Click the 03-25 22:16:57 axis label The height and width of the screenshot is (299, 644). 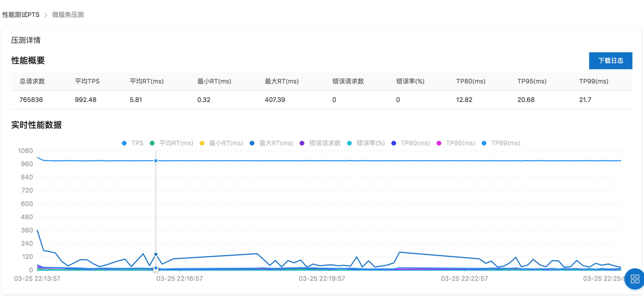point(179,278)
